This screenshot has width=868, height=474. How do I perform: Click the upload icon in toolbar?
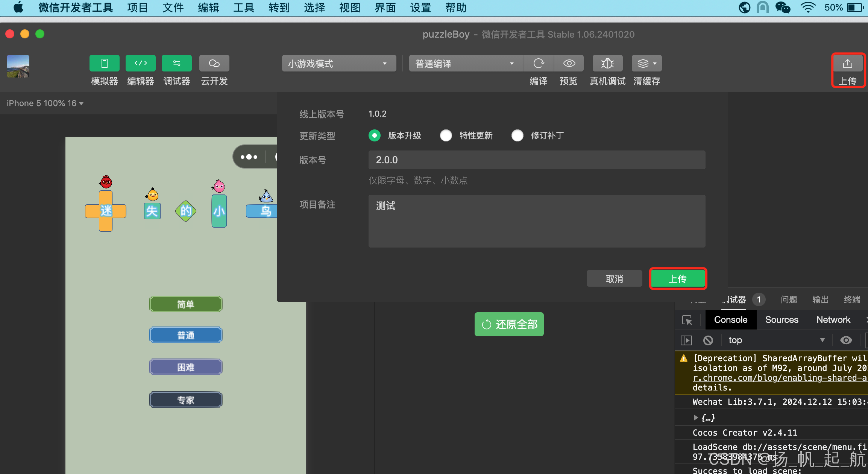point(848,63)
